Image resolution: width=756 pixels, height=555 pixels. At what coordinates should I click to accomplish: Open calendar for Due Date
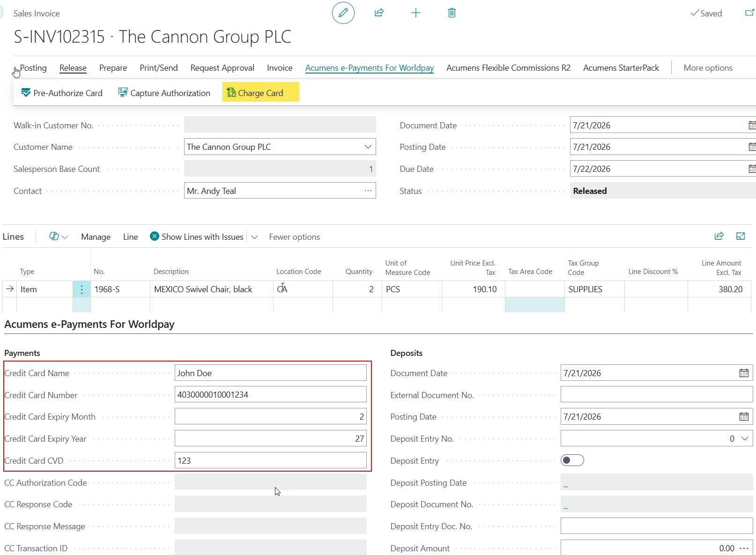[752, 169]
